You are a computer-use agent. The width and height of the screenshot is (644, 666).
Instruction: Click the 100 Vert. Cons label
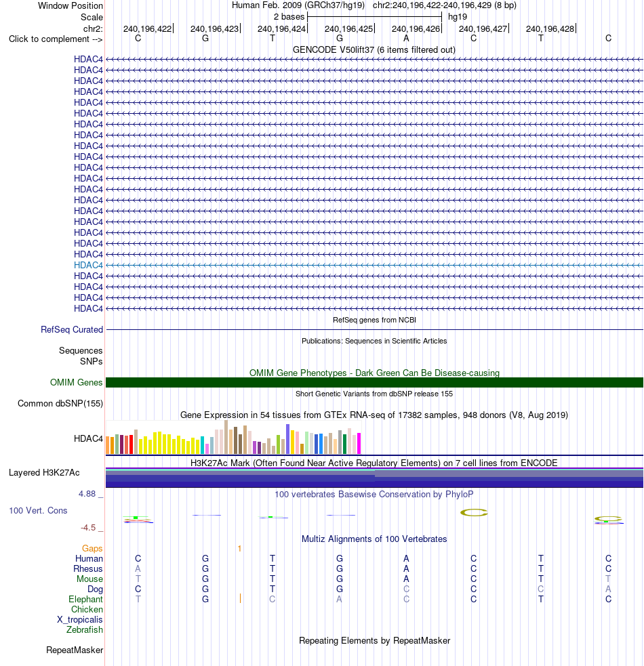click(38, 511)
